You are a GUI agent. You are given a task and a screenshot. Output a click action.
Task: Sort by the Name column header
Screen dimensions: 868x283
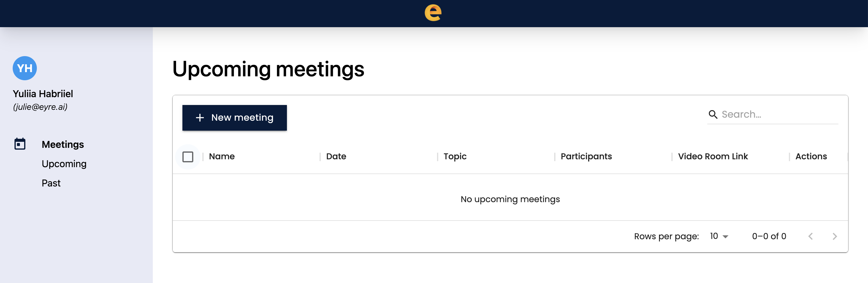[222, 157]
